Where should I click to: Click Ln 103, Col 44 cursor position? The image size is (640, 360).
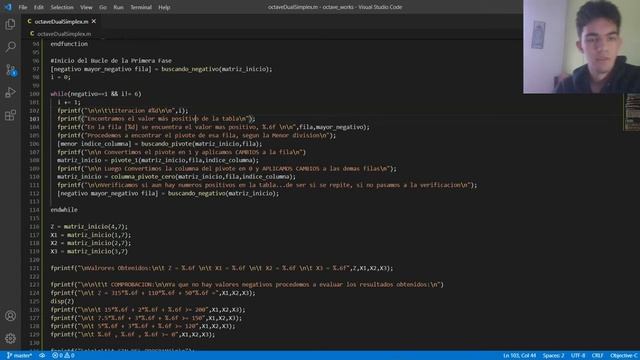519,356
